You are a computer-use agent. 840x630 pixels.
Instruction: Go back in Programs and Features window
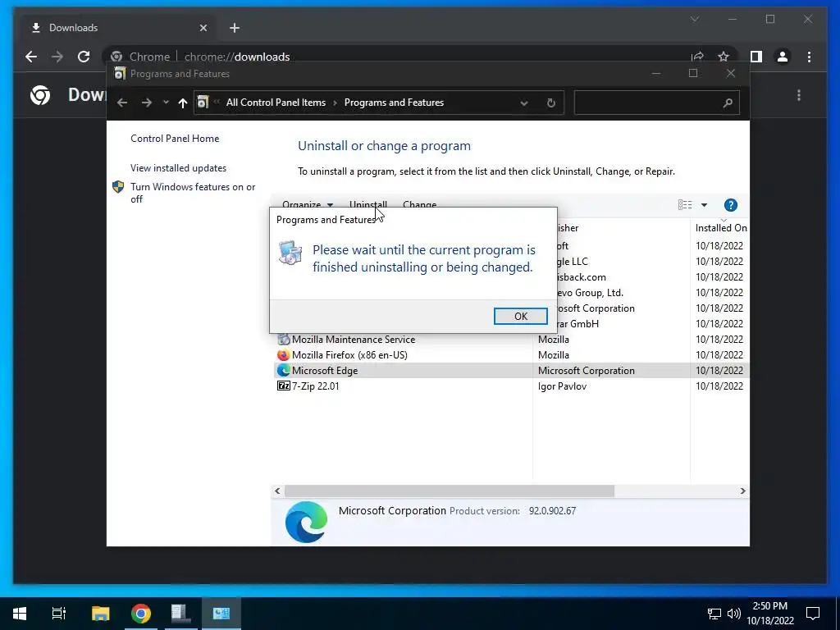pyautogui.click(x=122, y=103)
